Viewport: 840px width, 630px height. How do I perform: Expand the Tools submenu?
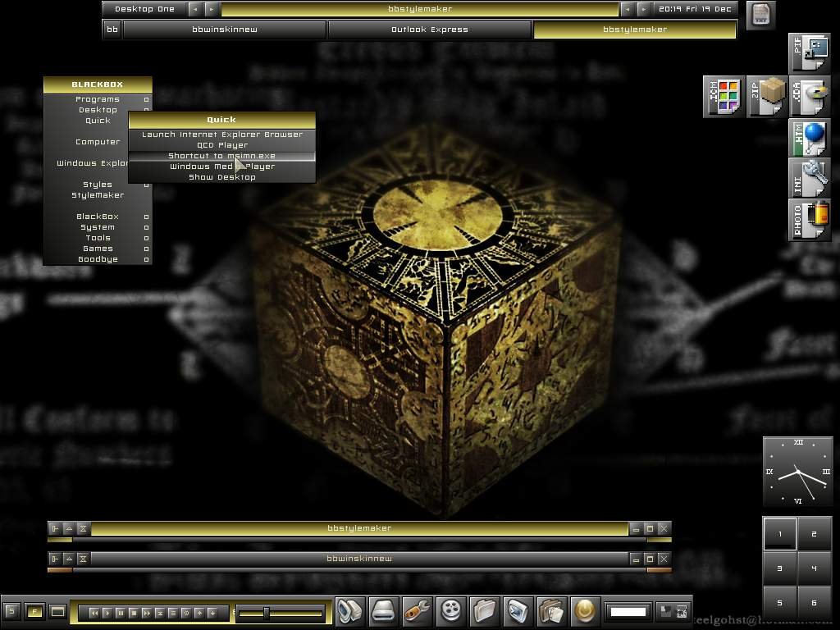[98, 238]
